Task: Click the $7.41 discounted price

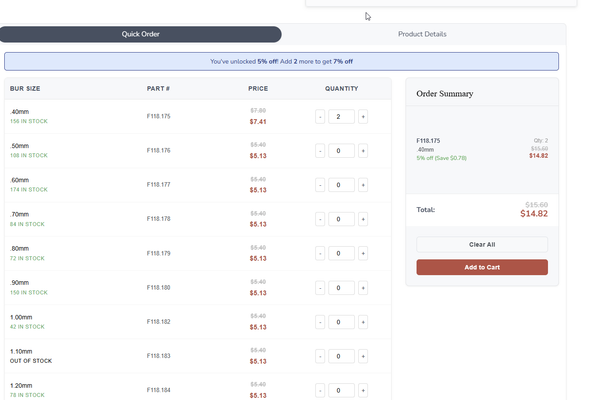Action: 258,122
